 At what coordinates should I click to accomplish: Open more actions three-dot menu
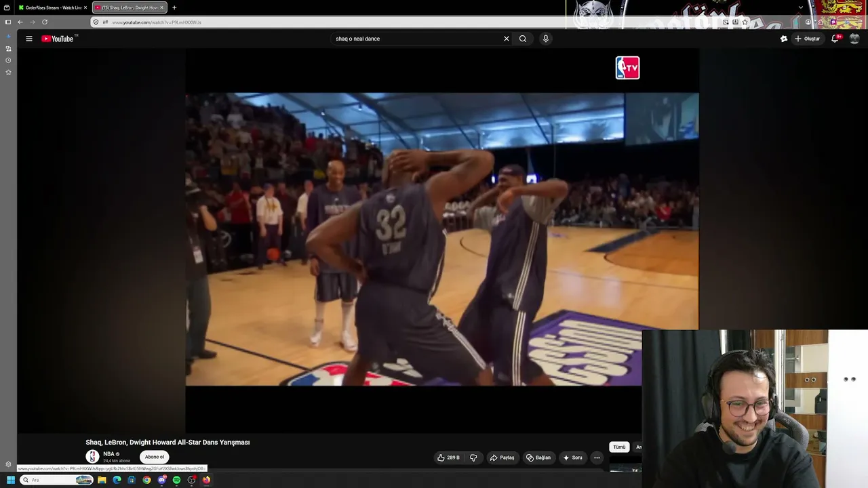tap(597, 457)
